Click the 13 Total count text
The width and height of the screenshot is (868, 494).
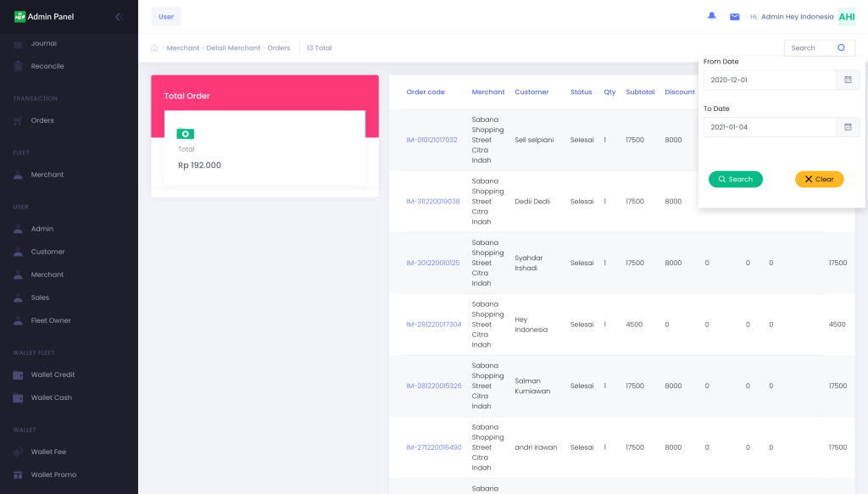tap(320, 48)
